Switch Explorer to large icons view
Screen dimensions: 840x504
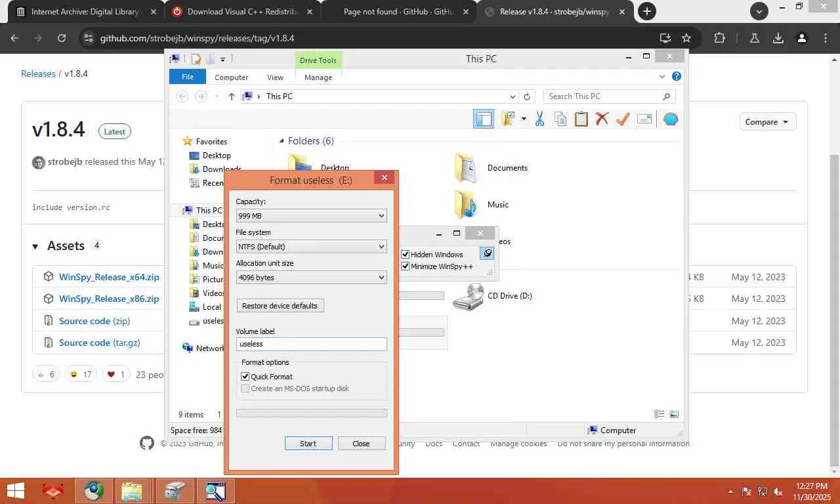pyautogui.click(x=673, y=414)
